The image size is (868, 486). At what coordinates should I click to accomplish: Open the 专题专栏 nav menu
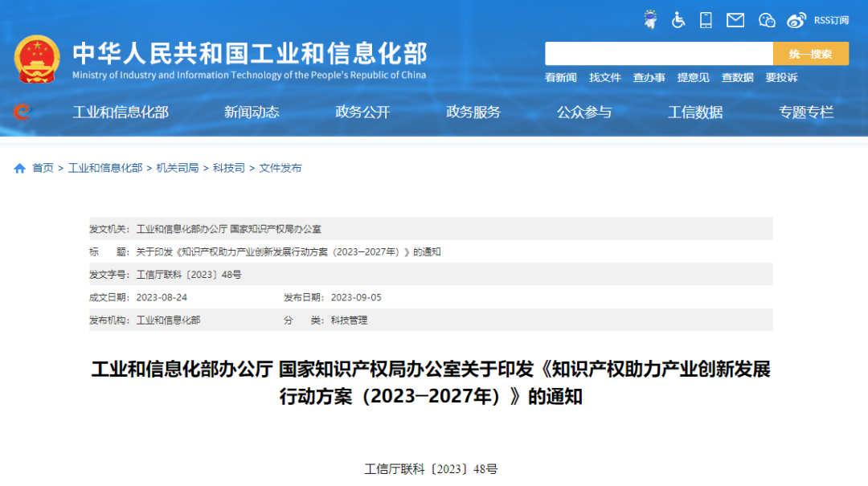point(806,112)
